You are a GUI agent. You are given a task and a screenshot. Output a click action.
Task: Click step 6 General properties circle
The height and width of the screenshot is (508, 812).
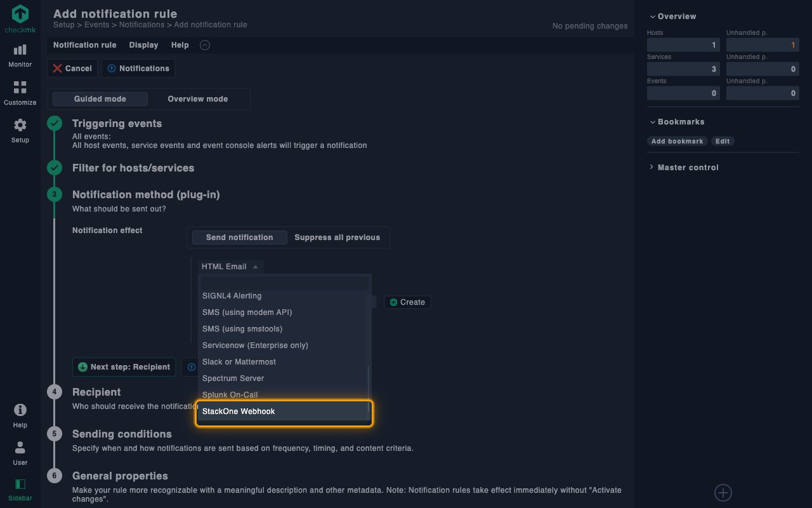[x=55, y=476]
